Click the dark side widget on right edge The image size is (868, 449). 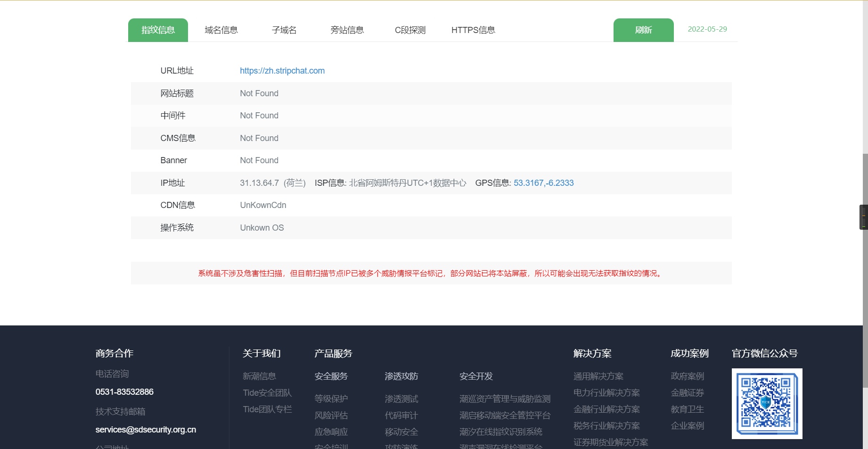pyautogui.click(x=864, y=217)
